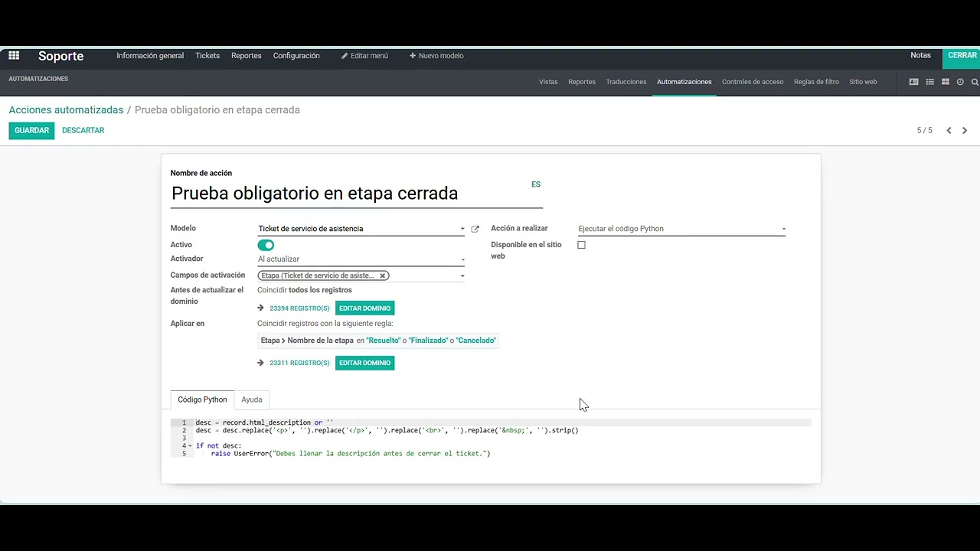Viewport: 980px width, 551px height.
Task: Open the Ayuda tab
Action: click(x=252, y=399)
